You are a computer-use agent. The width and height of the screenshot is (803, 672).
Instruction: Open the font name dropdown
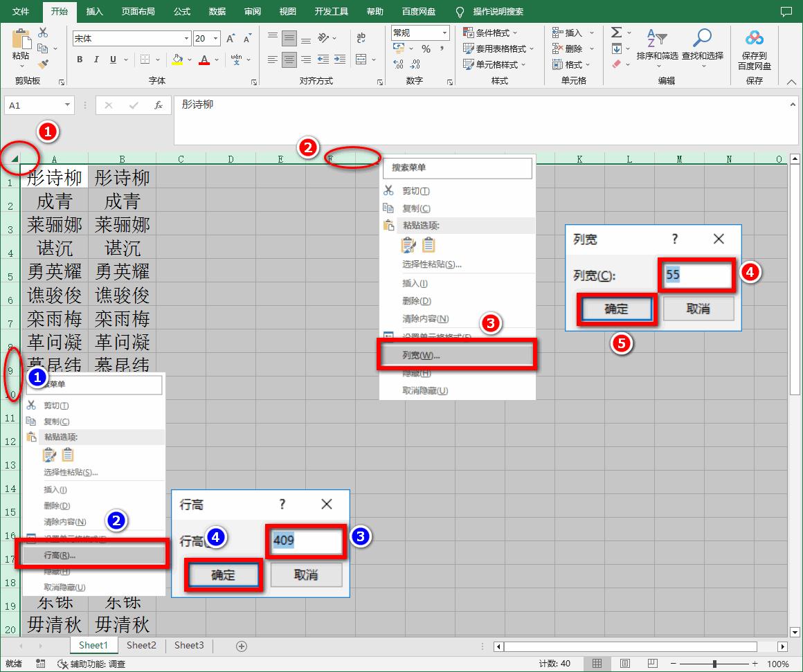(186, 38)
